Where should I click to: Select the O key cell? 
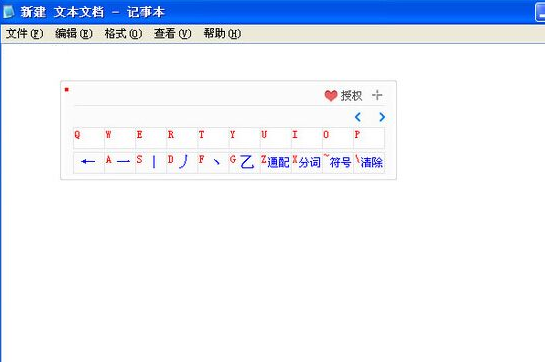click(x=338, y=138)
